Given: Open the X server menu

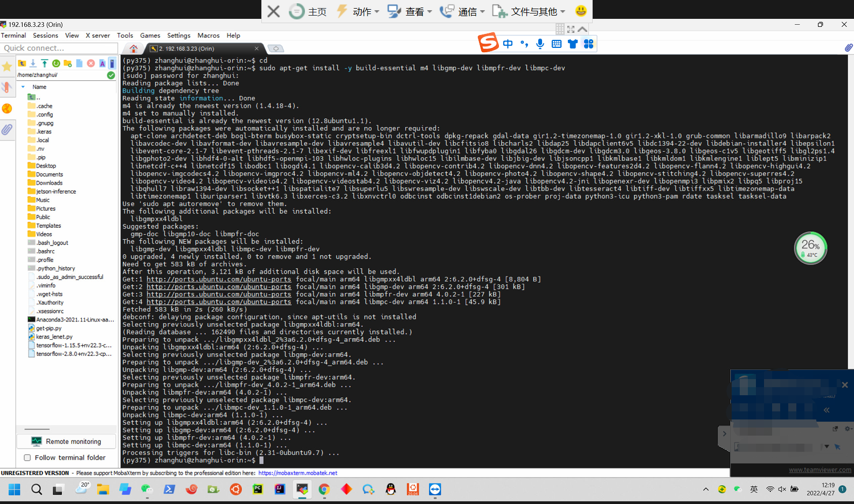Looking at the screenshot, I should tap(98, 36).
